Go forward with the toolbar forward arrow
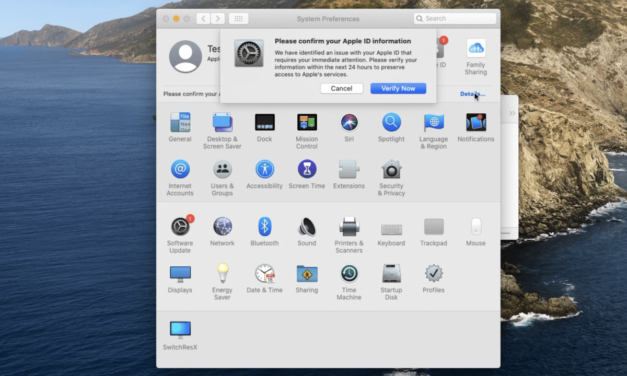This screenshot has width=627, height=376. [218, 18]
